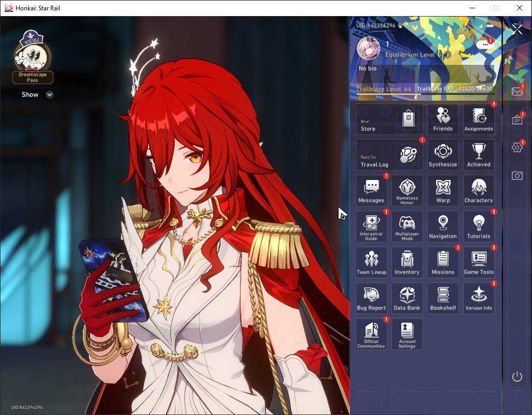Open the Warp menu icon

coord(443,191)
